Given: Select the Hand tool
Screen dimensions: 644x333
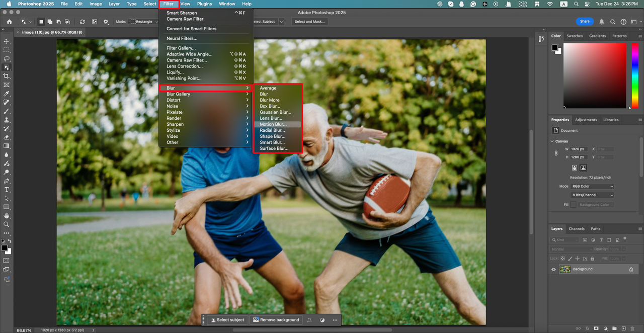Looking at the screenshot, I should tap(7, 216).
